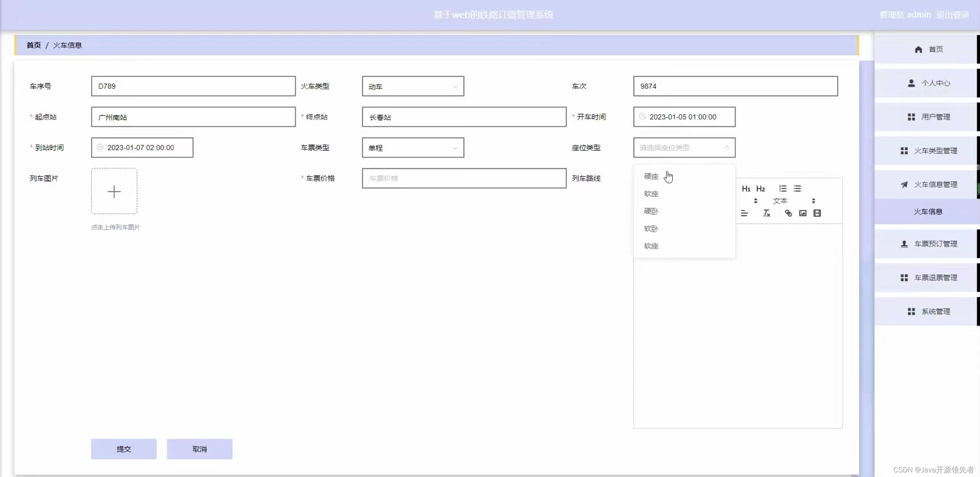Click 退出登录 to log out
The width and height of the screenshot is (980, 477).
953,15
